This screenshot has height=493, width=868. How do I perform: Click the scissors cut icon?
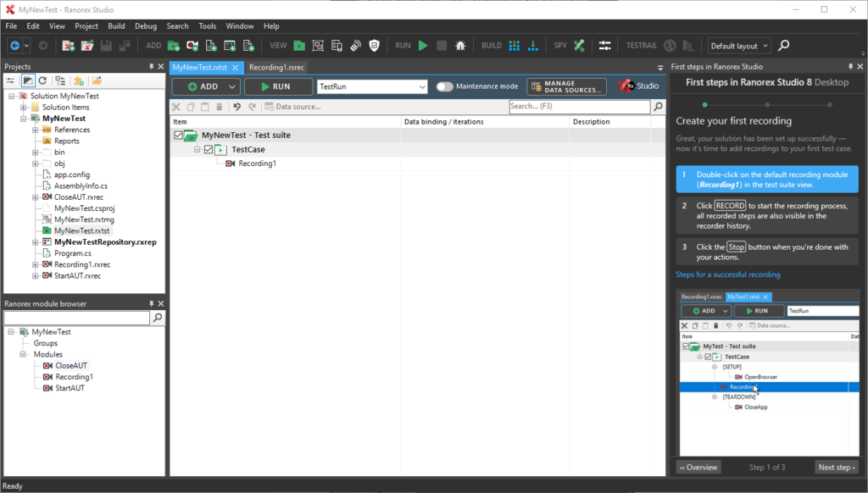(176, 107)
